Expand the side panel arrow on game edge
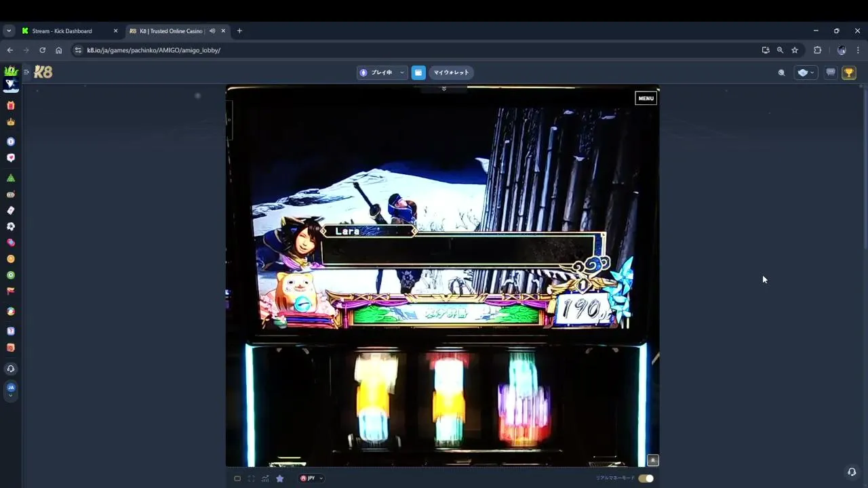868x488 pixels. tap(229, 120)
